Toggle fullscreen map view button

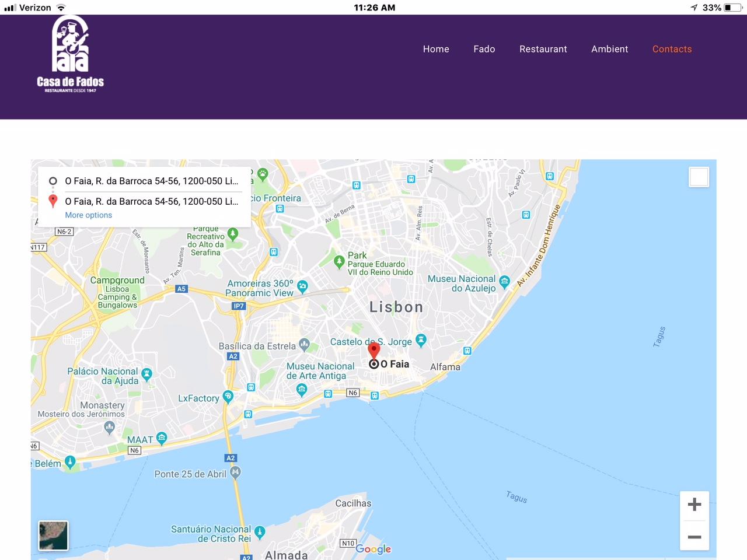[x=699, y=177]
